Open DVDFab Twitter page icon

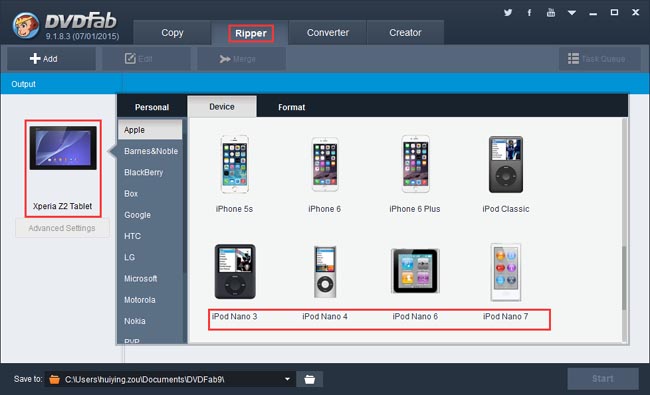[508, 12]
